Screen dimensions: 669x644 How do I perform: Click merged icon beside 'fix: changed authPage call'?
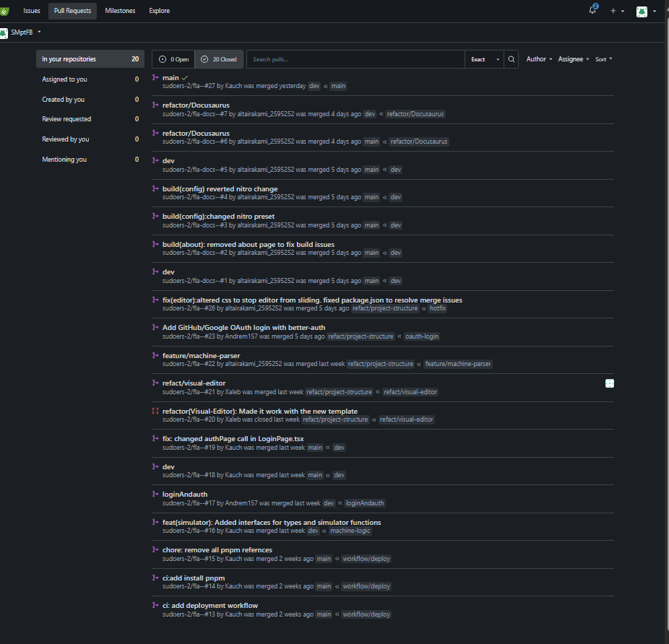click(x=155, y=438)
